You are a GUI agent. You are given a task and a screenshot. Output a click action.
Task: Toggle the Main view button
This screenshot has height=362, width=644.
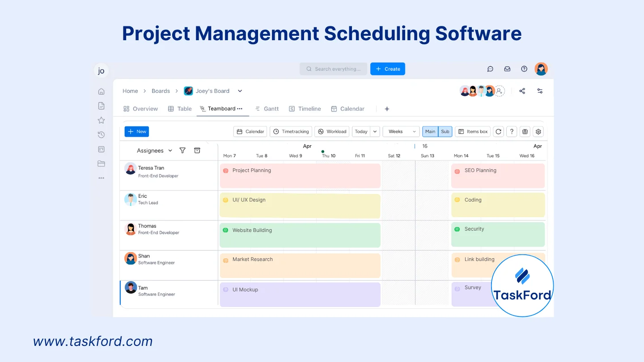(x=430, y=132)
